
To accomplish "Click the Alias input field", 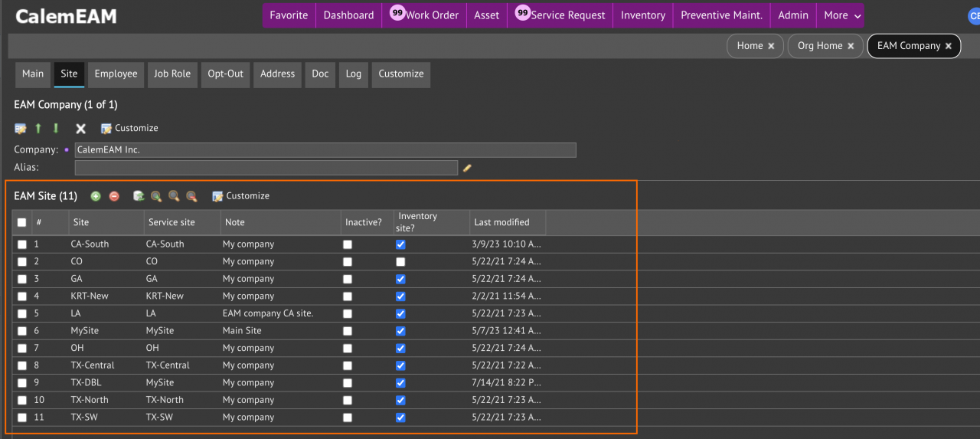I will coord(266,167).
